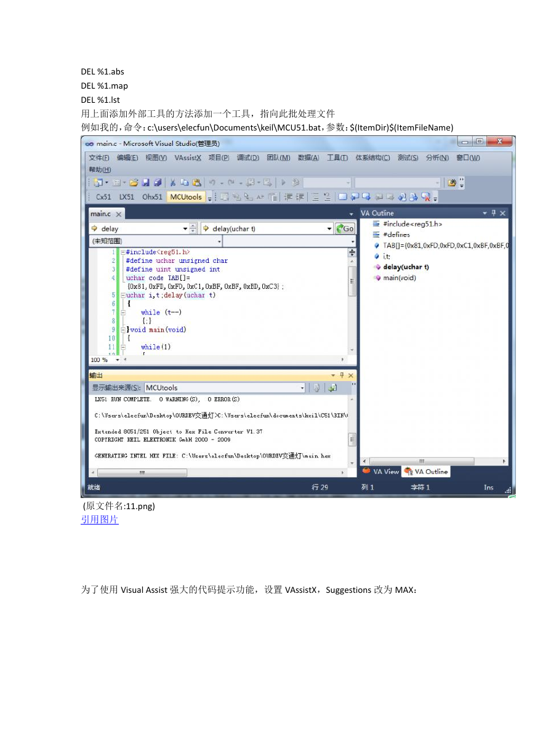Click the highlighted MCUtools toolbar button

tap(186, 197)
